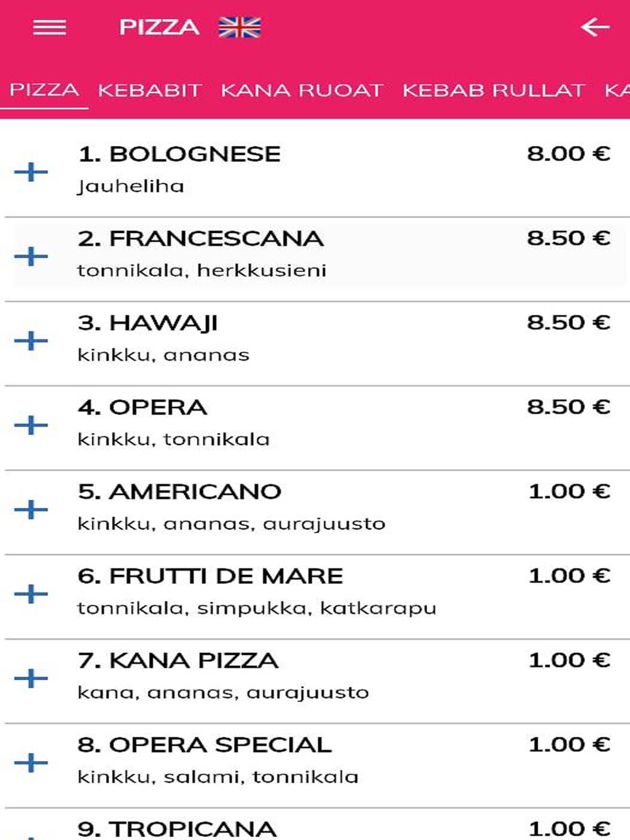Add Francescana pizza with plus icon
Image resolution: width=630 pixels, height=840 pixels.
[31, 256]
